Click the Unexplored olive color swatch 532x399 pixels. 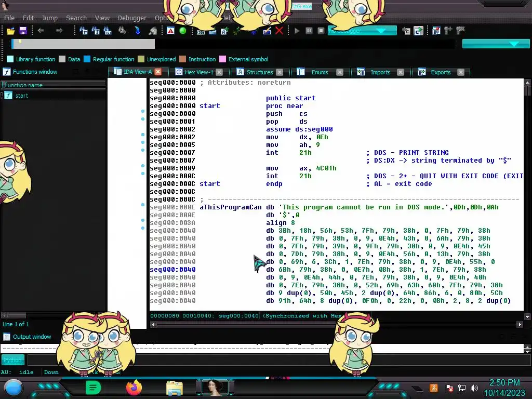point(141,59)
